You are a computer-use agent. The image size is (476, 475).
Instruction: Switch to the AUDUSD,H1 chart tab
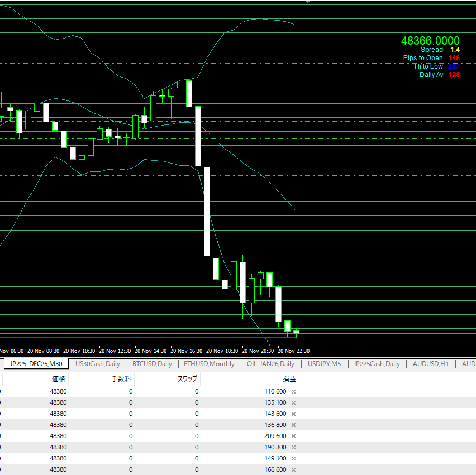(x=430, y=364)
